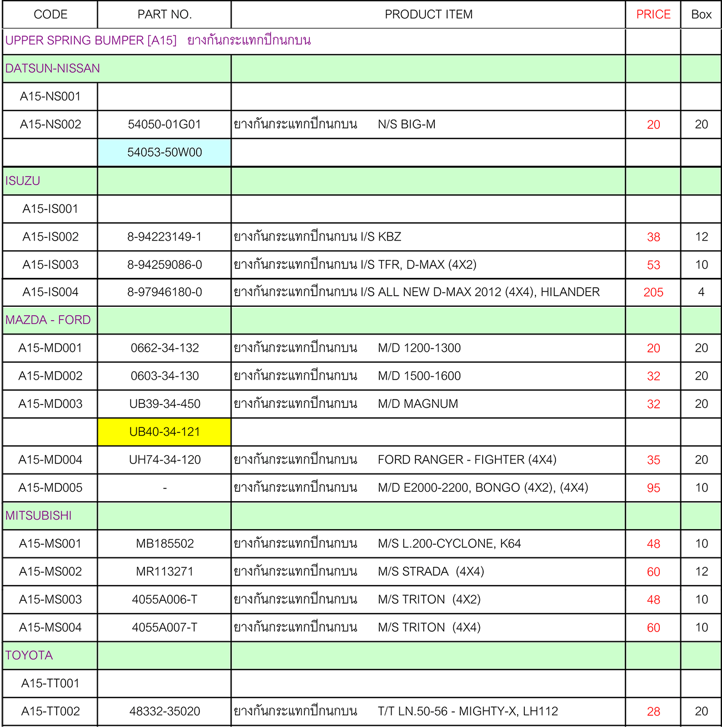Click code cell A15-MD001
The image size is (722, 728).
[x=51, y=348]
